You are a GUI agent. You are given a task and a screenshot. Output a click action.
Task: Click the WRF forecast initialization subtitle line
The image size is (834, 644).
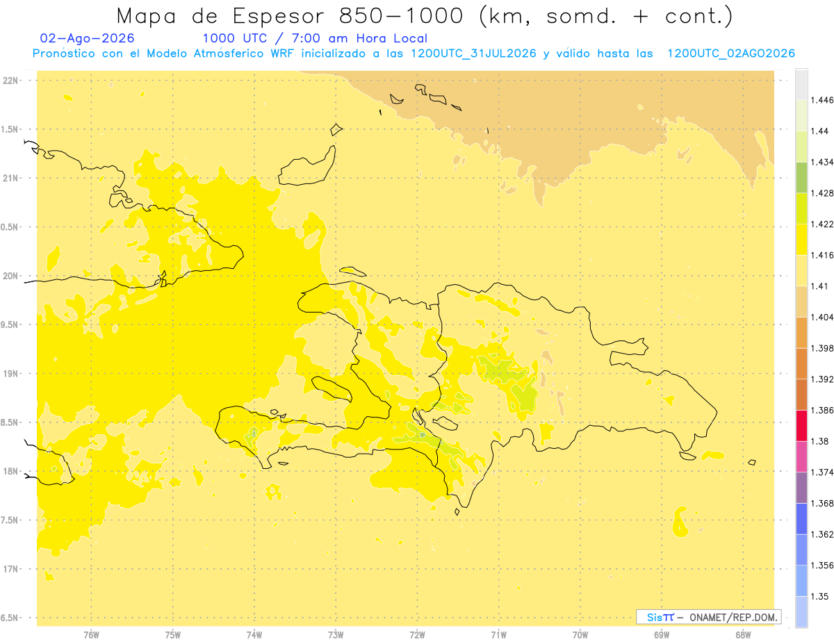pyautogui.click(x=414, y=53)
